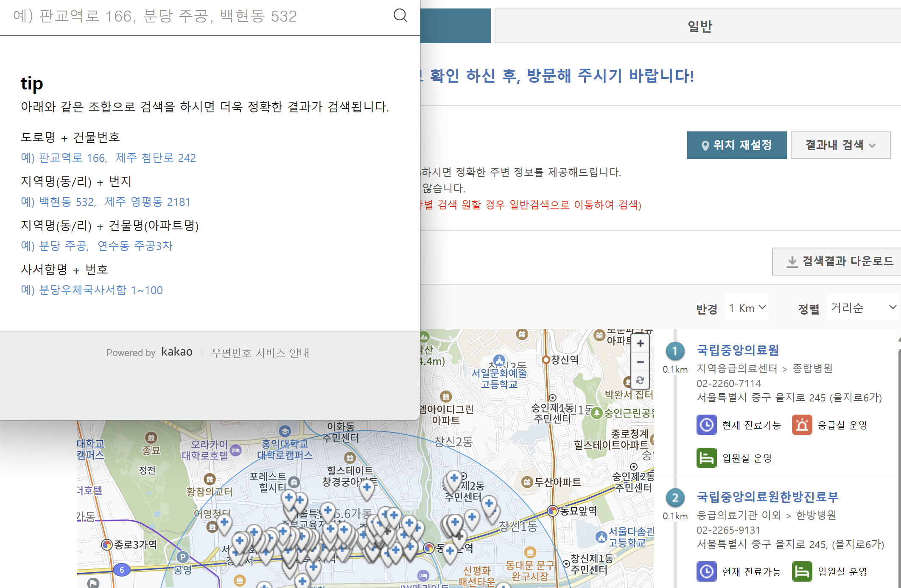Image resolution: width=901 pixels, height=588 pixels.
Task: Click the 위치 재설정 button
Action: pos(737,145)
